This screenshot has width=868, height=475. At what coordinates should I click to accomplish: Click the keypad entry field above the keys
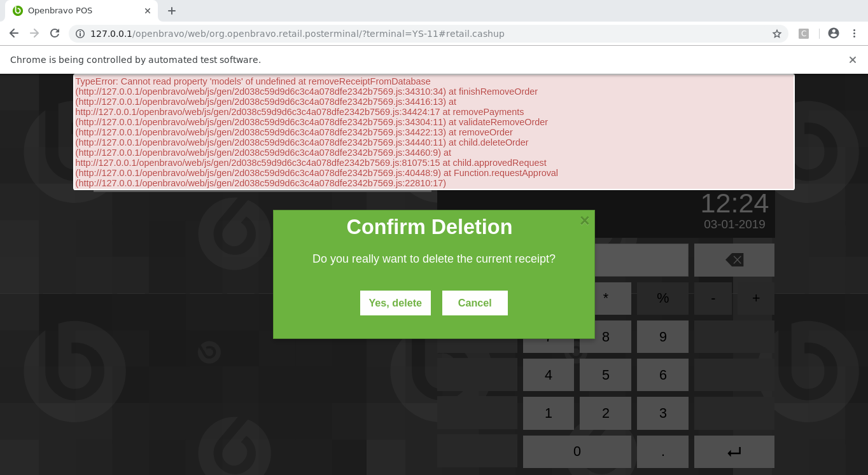coord(641,260)
